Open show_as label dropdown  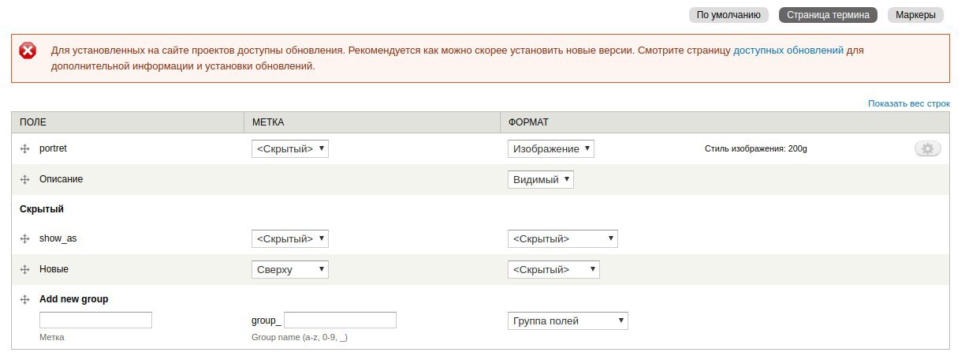[289, 238]
